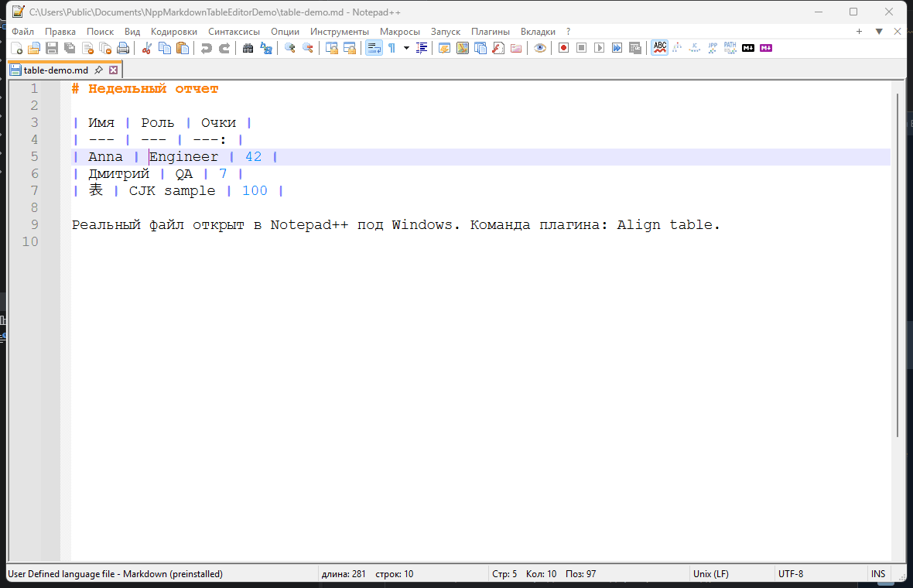Open Folder as Workspace icon

[516, 48]
